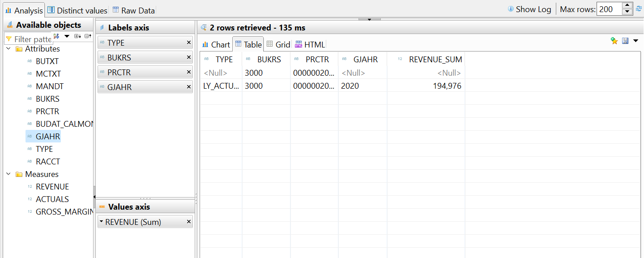Open the REVENUE (Sum) aggregation dropdown
This screenshot has width=644, height=258.
[x=102, y=222]
